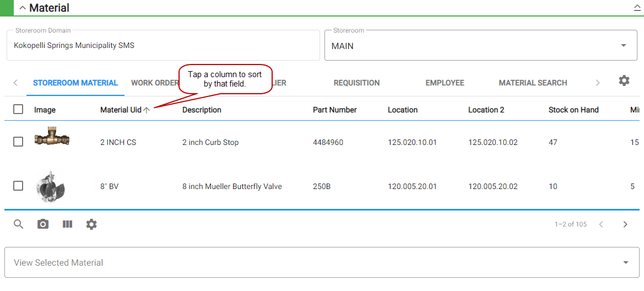644x291 pixels.
Task: Sort by Material Uid column header
Action: (121, 110)
